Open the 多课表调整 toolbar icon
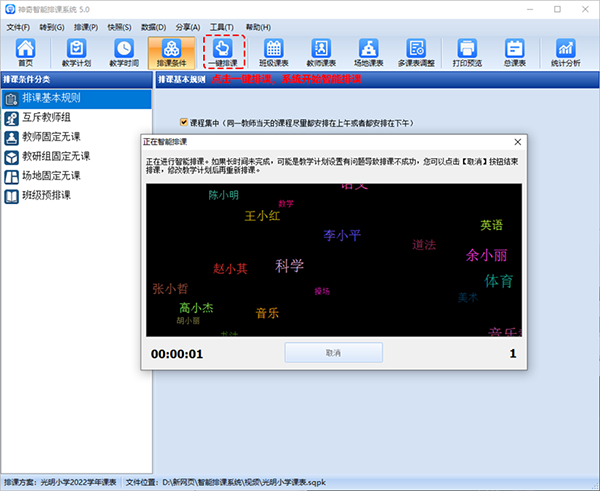 418,52
